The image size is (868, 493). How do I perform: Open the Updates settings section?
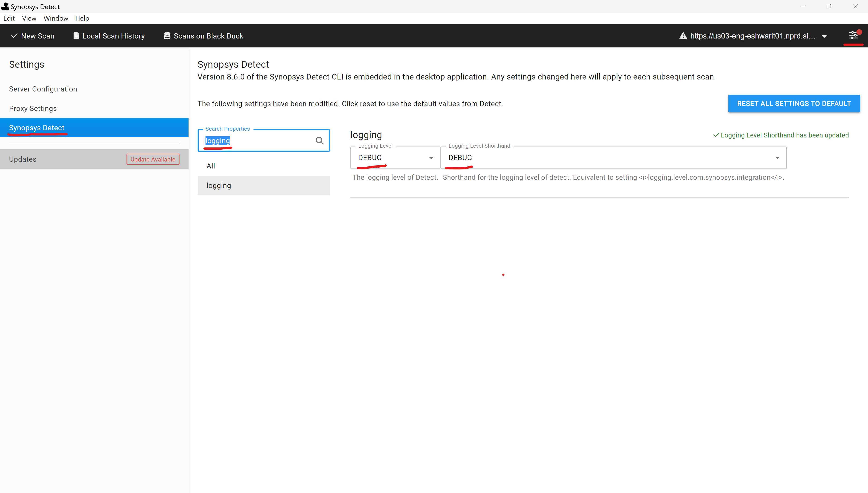click(x=94, y=159)
